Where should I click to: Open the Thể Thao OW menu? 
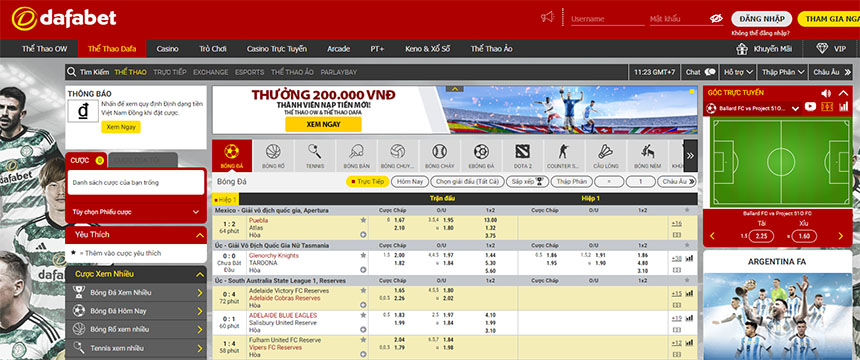click(44, 49)
